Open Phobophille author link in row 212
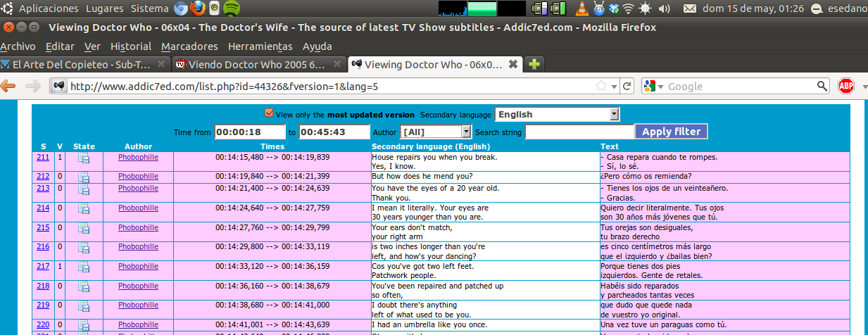868x335 pixels. click(138, 176)
